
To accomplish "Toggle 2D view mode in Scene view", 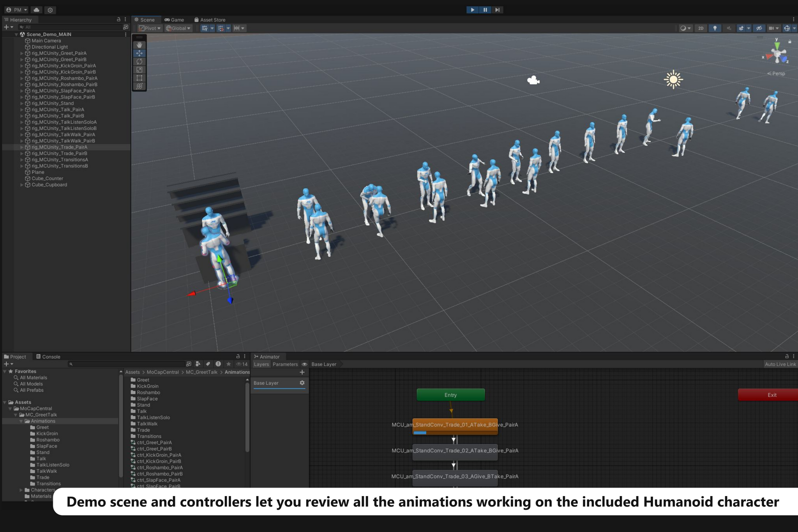I will pyautogui.click(x=701, y=28).
